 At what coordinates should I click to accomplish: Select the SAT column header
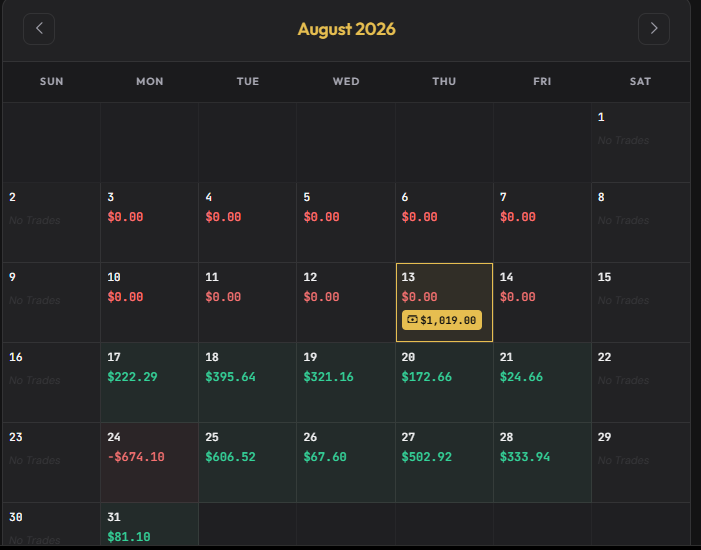[640, 81]
